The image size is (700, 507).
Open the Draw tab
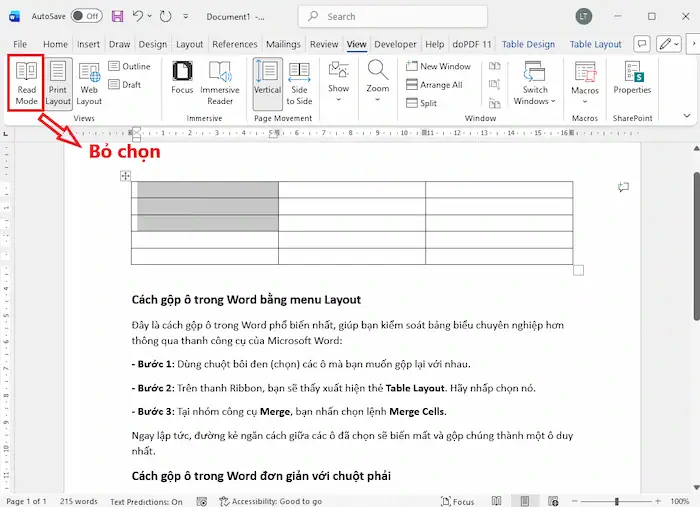(120, 44)
